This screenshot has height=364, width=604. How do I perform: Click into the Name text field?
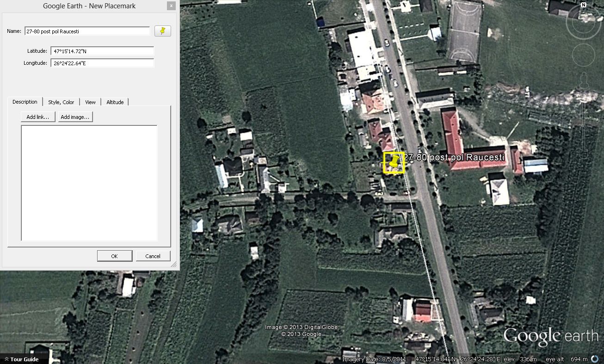click(87, 31)
